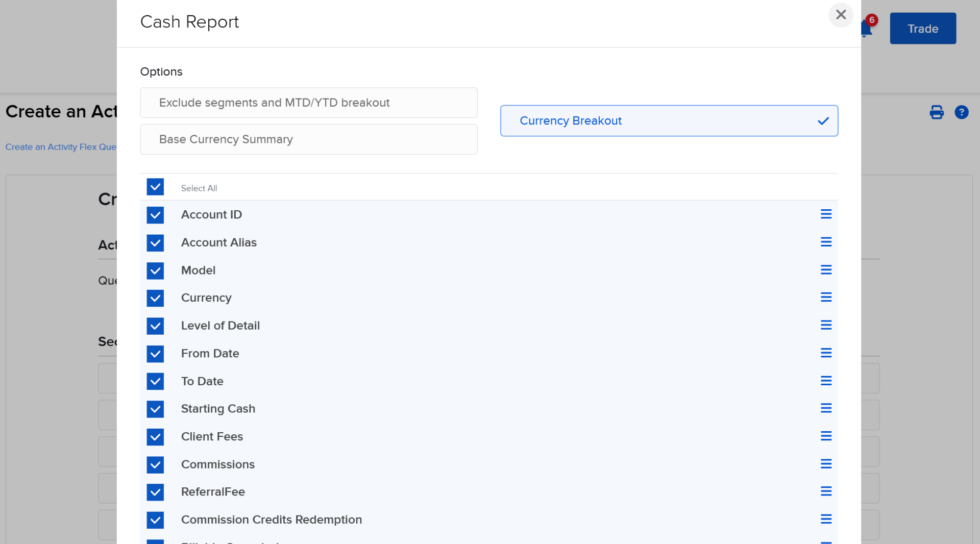The image size is (980, 544).
Task: Click the reorder handle beside Commission Credits Redemption
Action: click(826, 520)
